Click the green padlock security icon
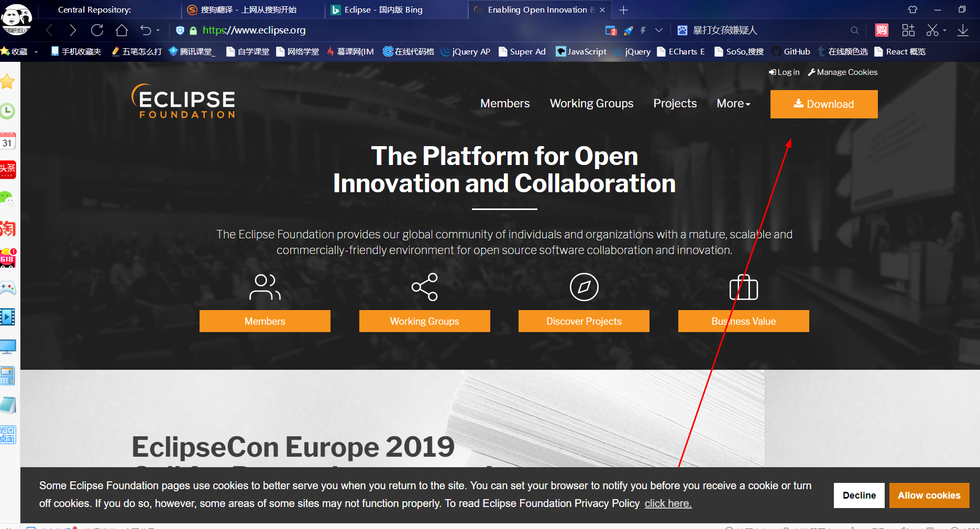This screenshot has width=980, height=529. click(193, 30)
